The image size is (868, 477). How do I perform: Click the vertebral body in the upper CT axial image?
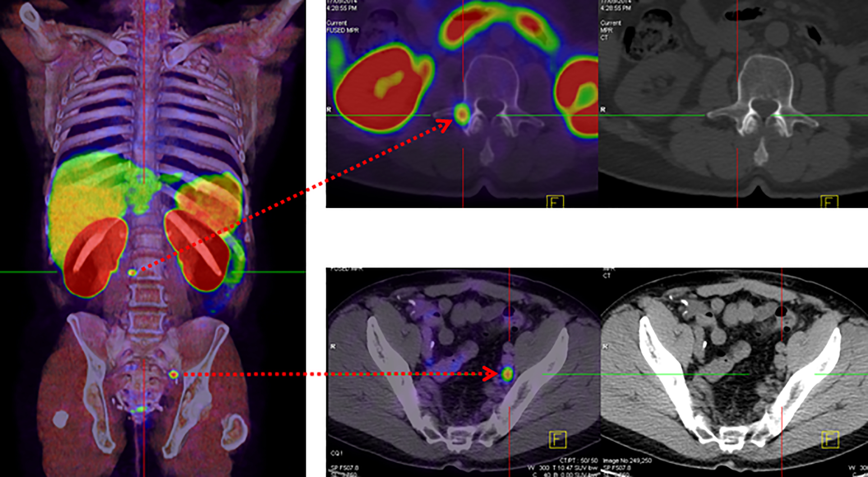coord(766,80)
